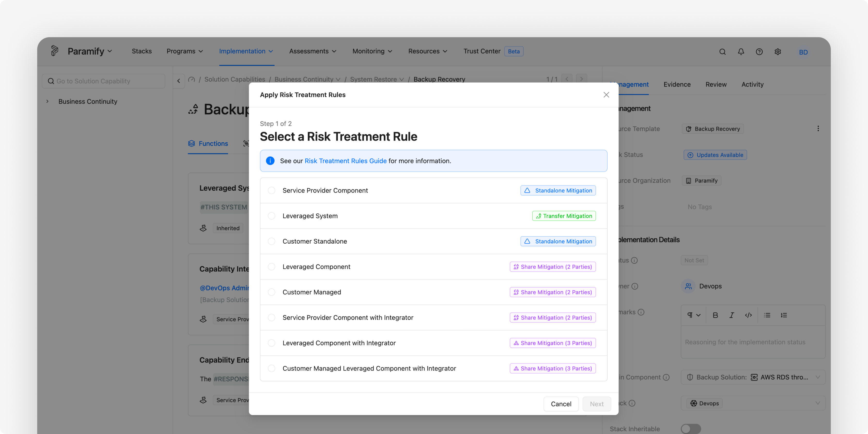Click the Backup Recovery template chip
868x434 pixels.
click(x=713, y=129)
